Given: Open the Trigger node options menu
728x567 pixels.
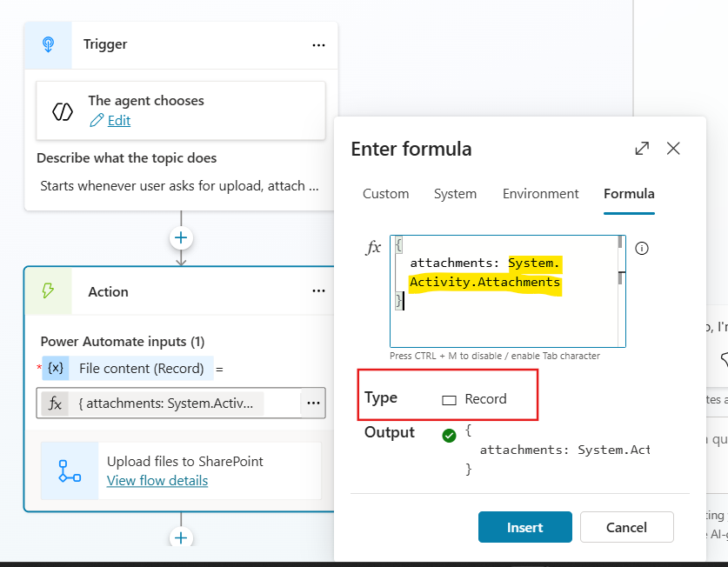Looking at the screenshot, I should click(318, 44).
